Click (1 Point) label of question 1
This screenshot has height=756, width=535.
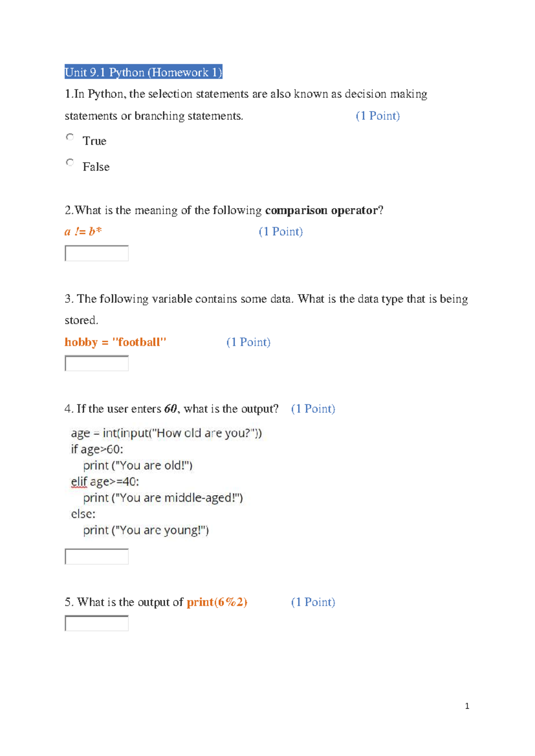[378, 116]
